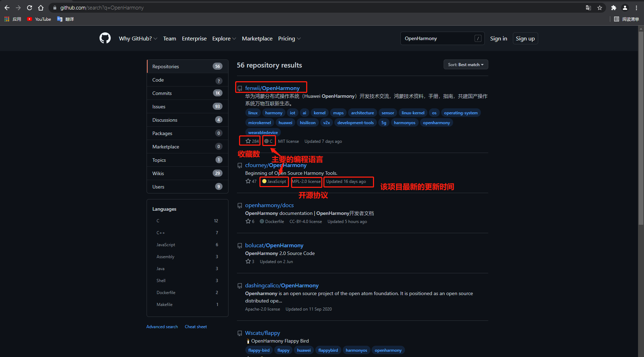Click the GitHub Octocat logo

pyautogui.click(x=105, y=38)
